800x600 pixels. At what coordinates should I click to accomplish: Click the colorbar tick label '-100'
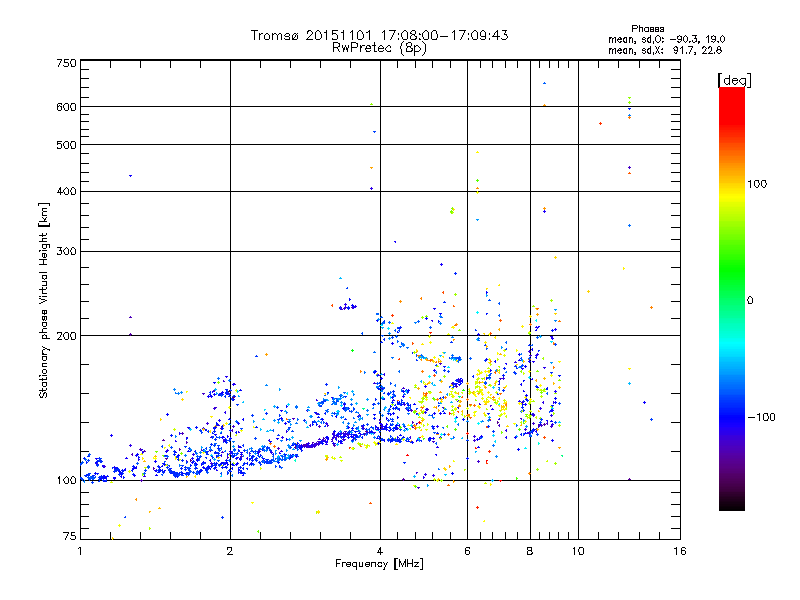coord(761,417)
